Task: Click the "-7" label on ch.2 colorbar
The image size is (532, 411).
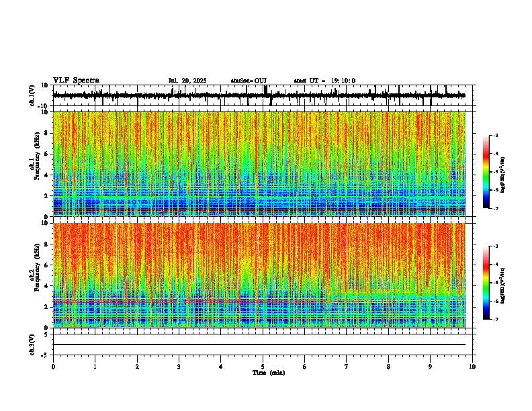Action: (x=495, y=319)
